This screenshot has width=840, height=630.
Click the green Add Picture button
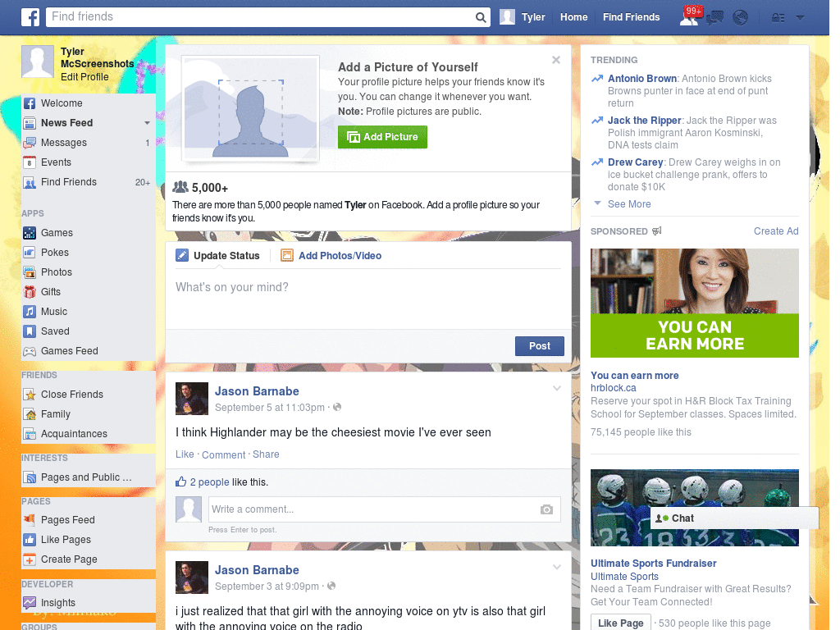pos(382,137)
